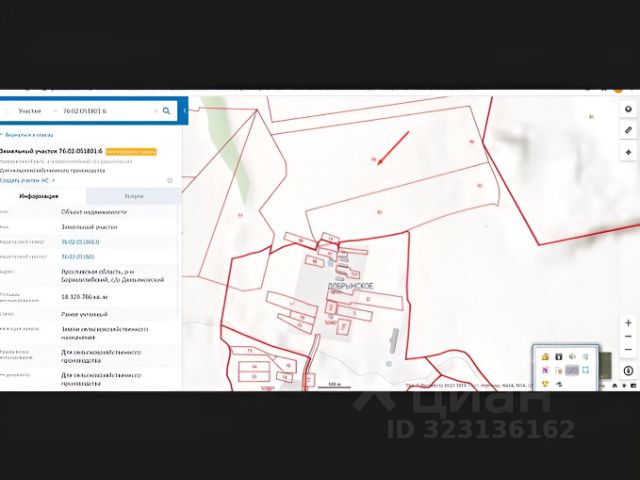Click the circled icon beneath zoom controls

[x=628, y=371]
